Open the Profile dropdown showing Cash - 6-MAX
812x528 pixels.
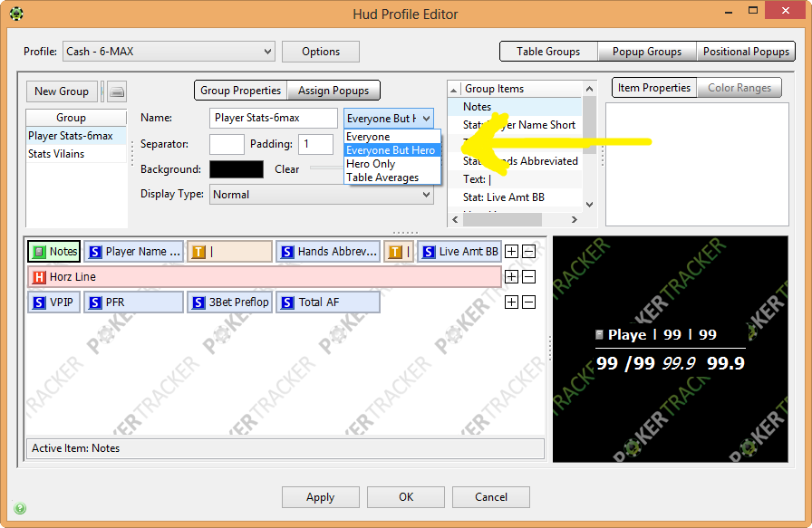click(x=169, y=52)
